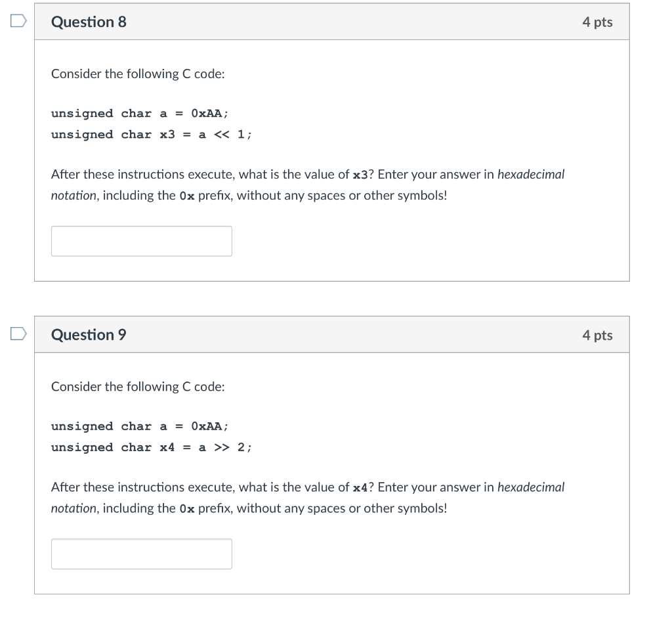The width and height of the screenshot is (672, 620).
Task: Click the shift-right code line in Question 9
Action: tap(152, 447)
